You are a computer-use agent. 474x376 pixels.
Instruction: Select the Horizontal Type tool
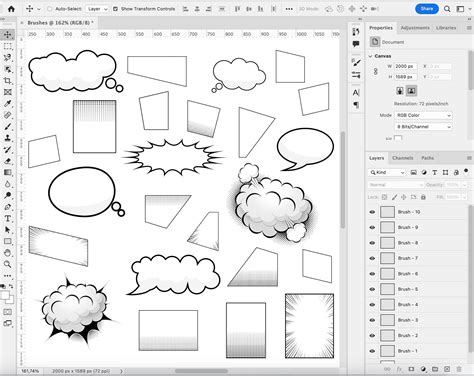[x=7, y=219]
